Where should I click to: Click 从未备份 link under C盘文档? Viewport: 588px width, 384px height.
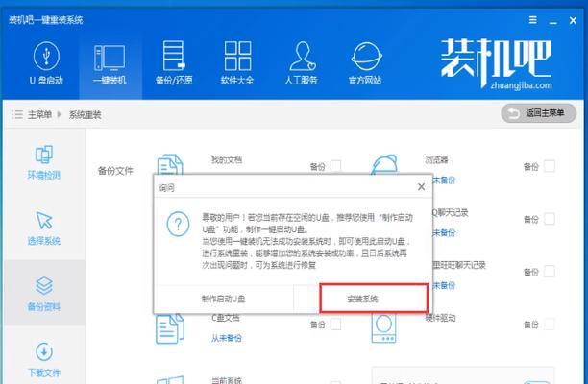[x=227, y=338]
